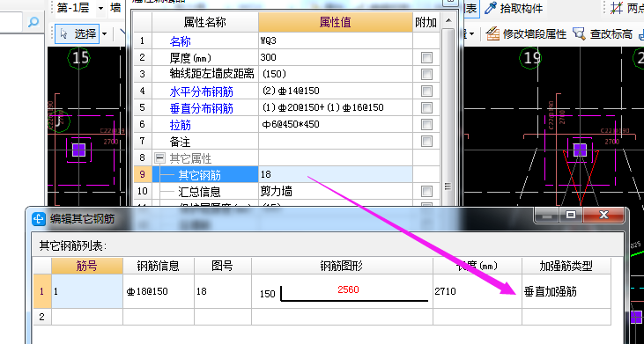This screenshot has width=644, height=344.
Task: Click the length cell 2710
Action: [477, 291]
